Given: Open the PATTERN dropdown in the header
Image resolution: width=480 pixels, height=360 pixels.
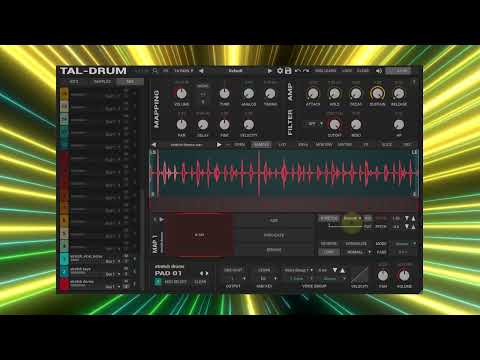Looking at the screenshot, I should pos(184,71).
